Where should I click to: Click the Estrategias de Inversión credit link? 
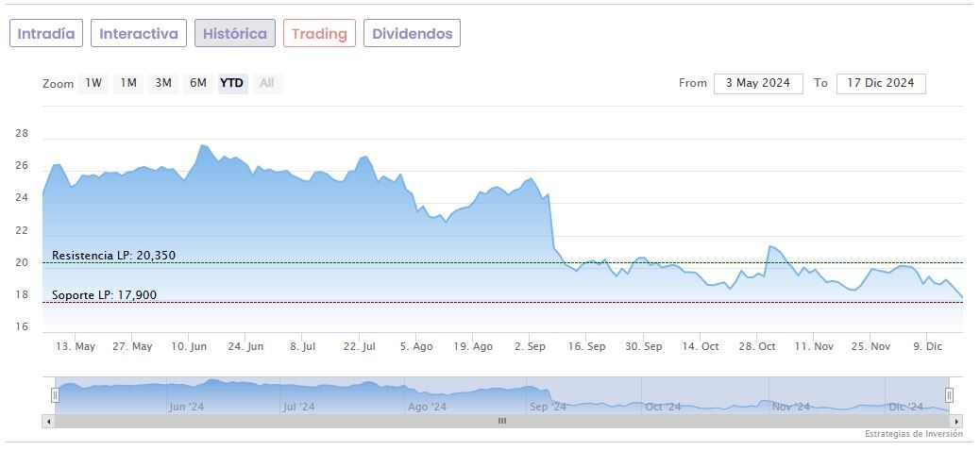click(x=913, y=434)
